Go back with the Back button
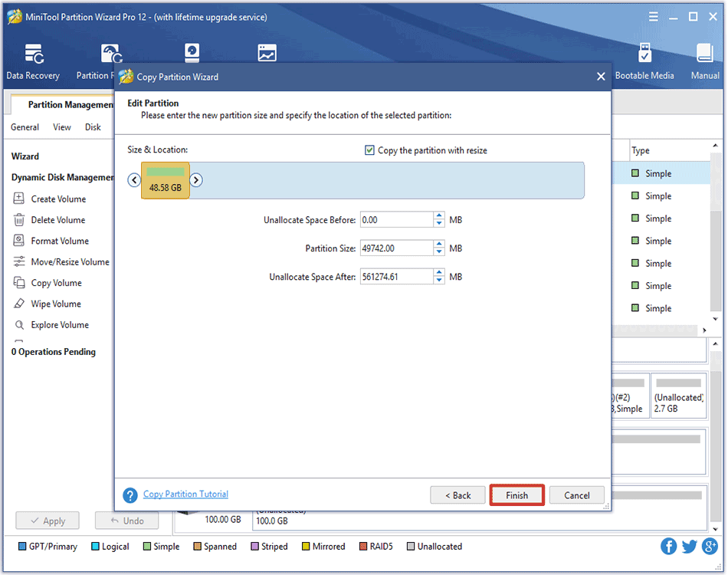Viewport: 728px width, 575px height. pyautogui.click(x=457, y=495)
